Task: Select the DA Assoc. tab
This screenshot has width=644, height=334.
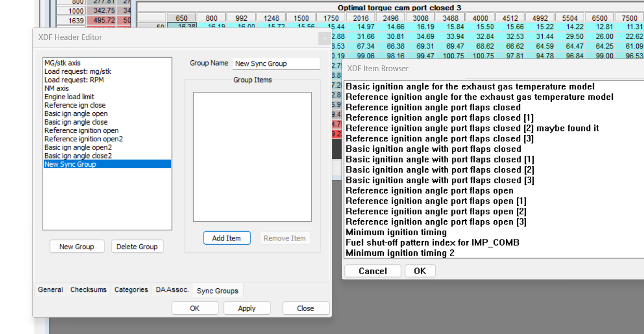Action: (x=172, y=290)
